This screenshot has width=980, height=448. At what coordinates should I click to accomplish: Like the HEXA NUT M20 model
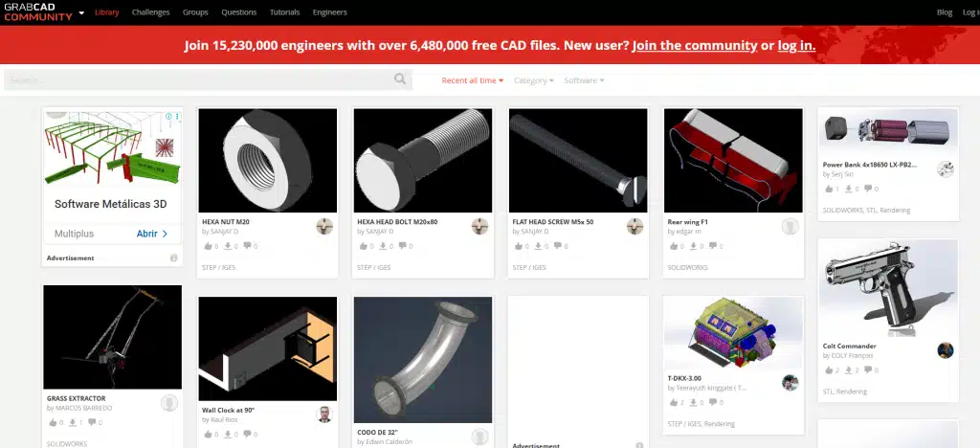[208, 246]
